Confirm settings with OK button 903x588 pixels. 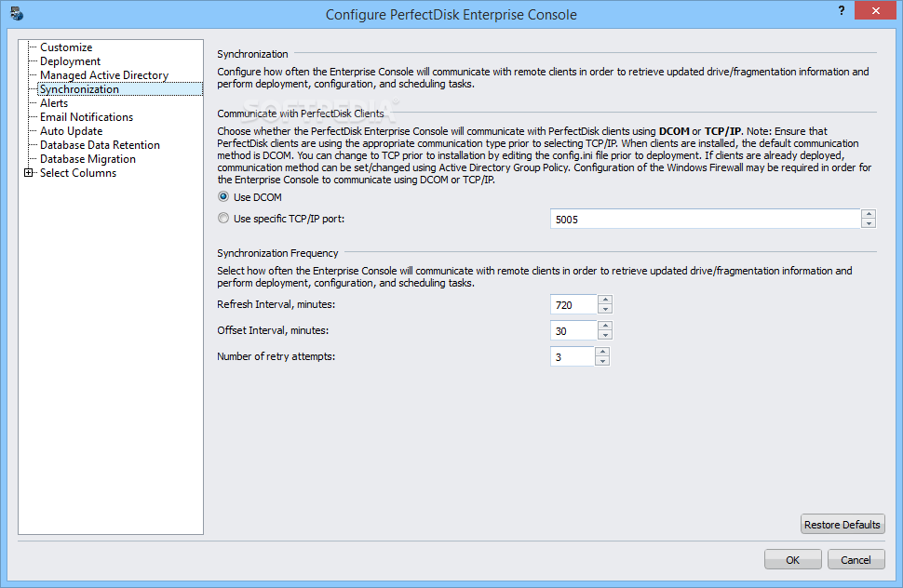pos(792,560)
